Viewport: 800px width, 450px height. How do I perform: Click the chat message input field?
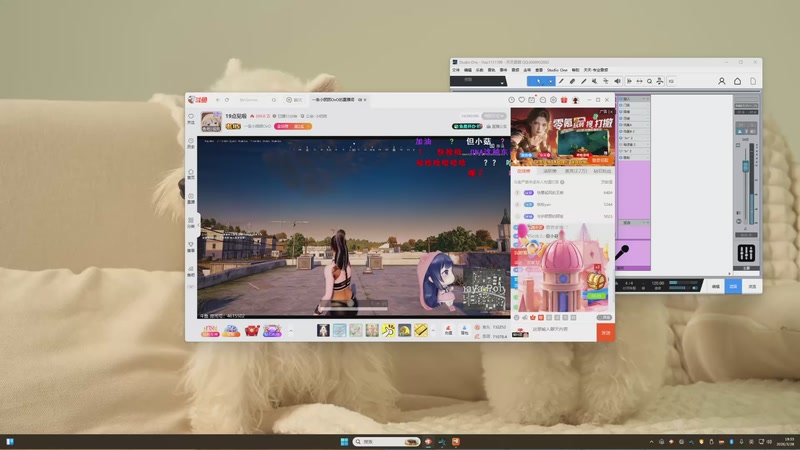[x=563, y=330]
